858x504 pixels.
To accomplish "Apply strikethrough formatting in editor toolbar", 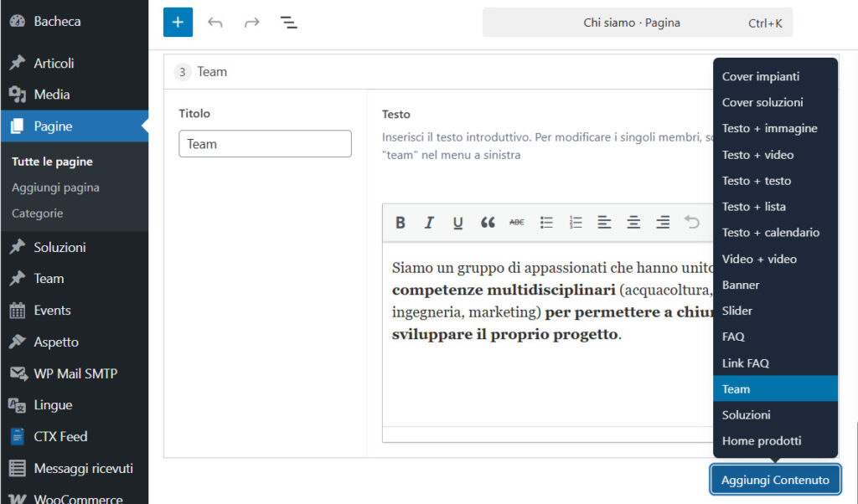I will coord(517,222).
